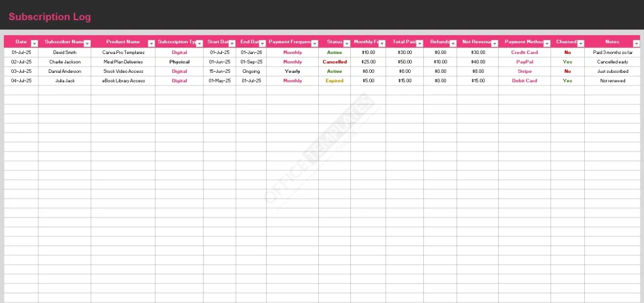Click the 'Danial Anderson' subscriber cell
Screen dimensions: 644x303
click(65, 72)
